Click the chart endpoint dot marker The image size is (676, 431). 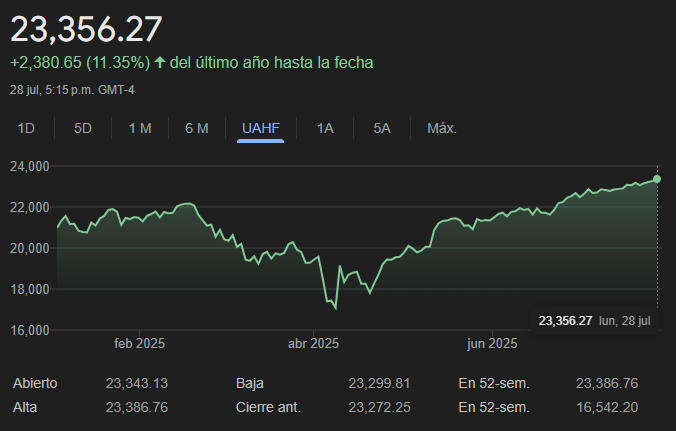coord(657,179)
